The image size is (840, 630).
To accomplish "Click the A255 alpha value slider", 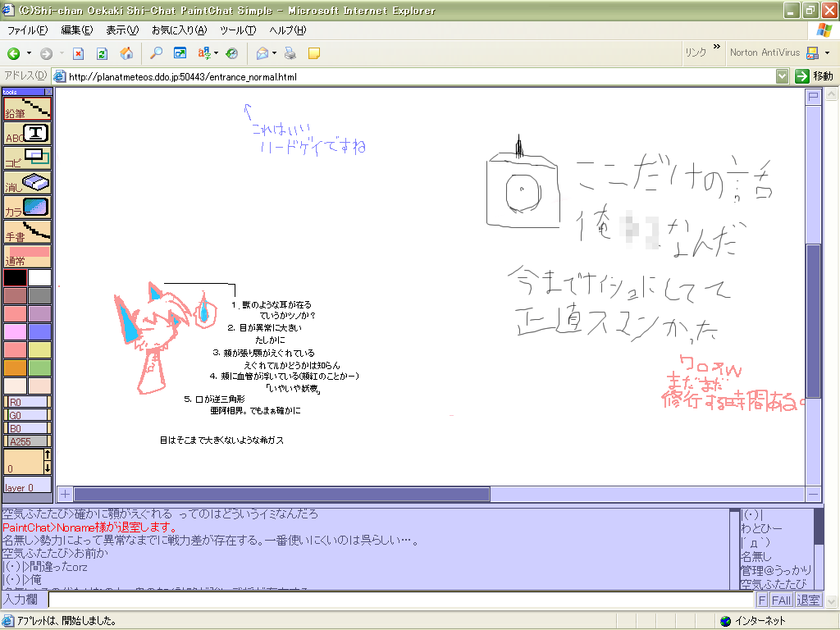I will tap(27, 441).
